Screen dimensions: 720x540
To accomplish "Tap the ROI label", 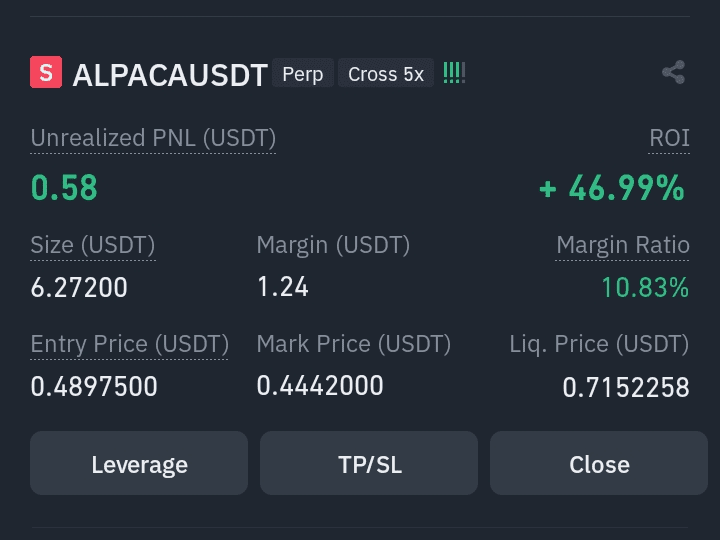I will click(669, 138).
